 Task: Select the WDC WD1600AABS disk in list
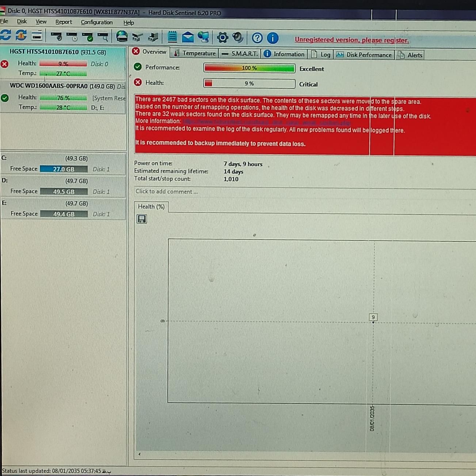(x=62, y=86)
